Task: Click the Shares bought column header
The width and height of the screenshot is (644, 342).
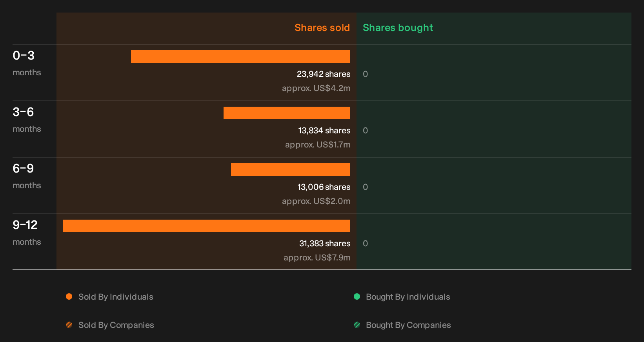Action: coord(398,28)
